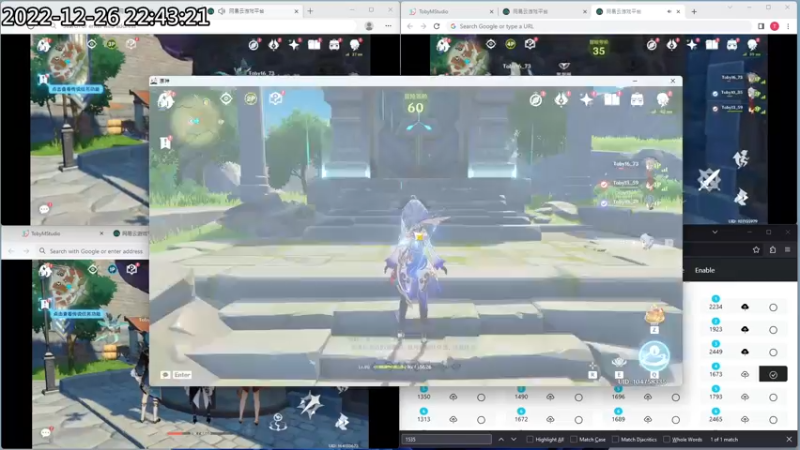Click the 4P co-op icon in top-right game

pos(510,44)
